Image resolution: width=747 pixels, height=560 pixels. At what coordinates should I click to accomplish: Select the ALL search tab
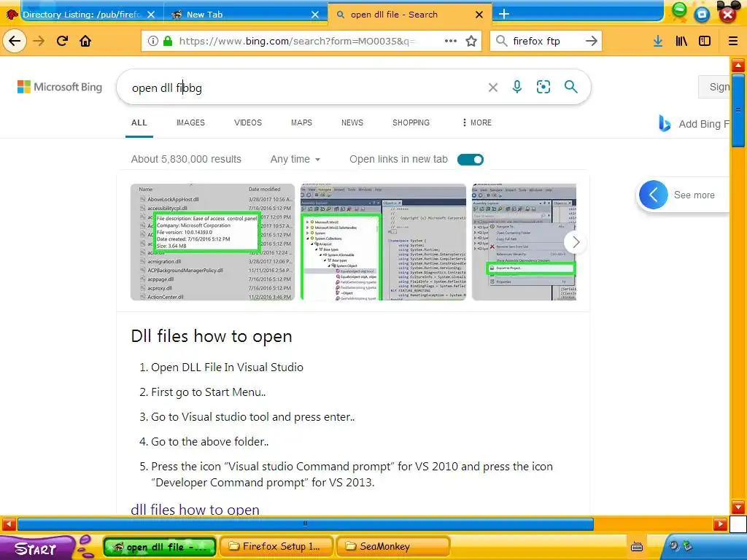(x=139, y=122)
